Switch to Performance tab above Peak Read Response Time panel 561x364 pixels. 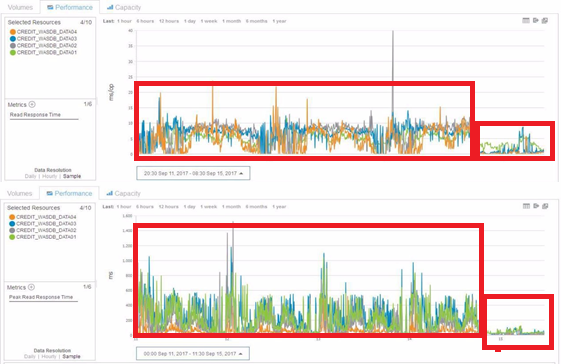pyautogui.click(x=69, y=193)
